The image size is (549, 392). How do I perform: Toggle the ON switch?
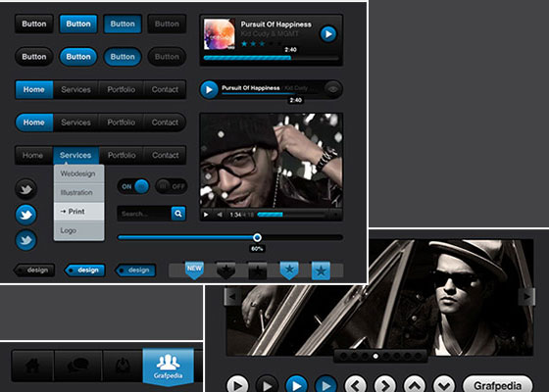(x=133, y=186)
